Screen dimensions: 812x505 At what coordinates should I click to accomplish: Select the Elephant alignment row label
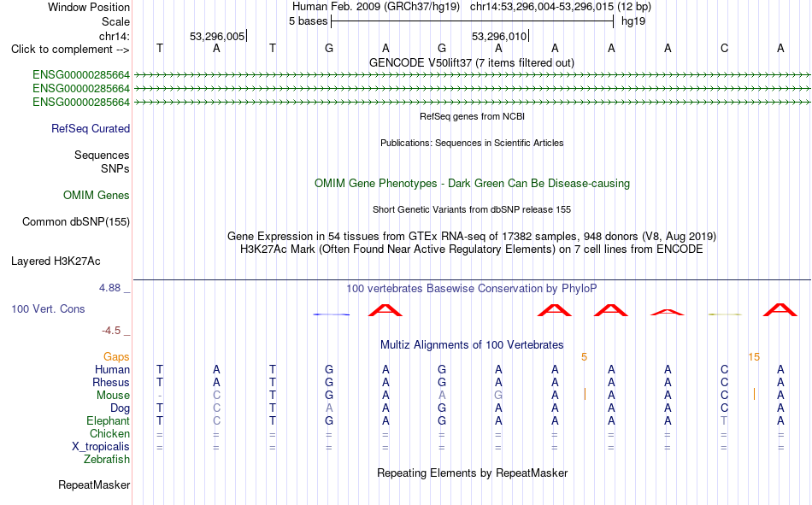pyautogui.click(x=108, y=421)
